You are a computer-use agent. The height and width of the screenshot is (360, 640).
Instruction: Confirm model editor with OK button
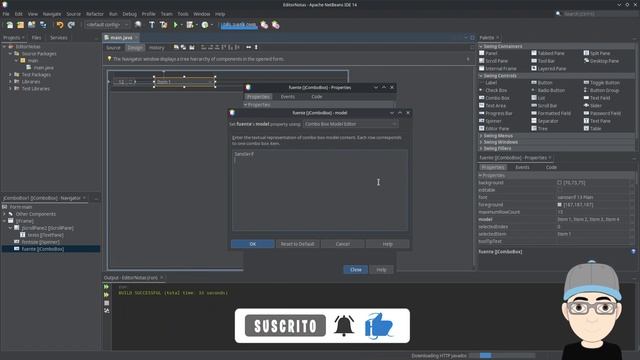253,244
